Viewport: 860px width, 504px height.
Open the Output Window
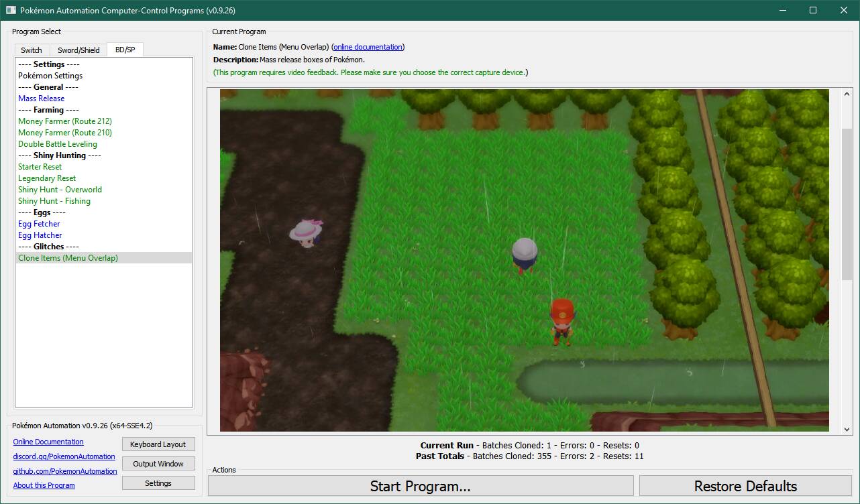(x=158, y=464)
